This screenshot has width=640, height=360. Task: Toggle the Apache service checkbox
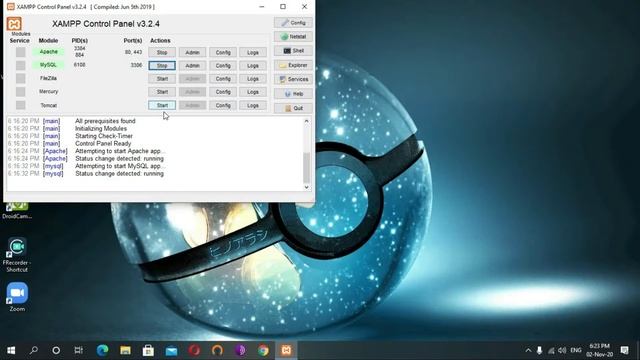pos(20,52)
